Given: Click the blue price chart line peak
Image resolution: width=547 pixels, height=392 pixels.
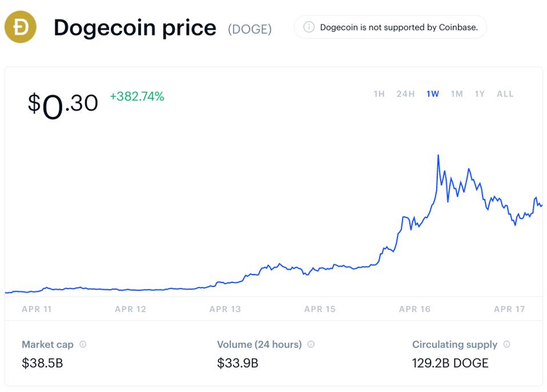Looking at the screenshot, I should 439,155.
